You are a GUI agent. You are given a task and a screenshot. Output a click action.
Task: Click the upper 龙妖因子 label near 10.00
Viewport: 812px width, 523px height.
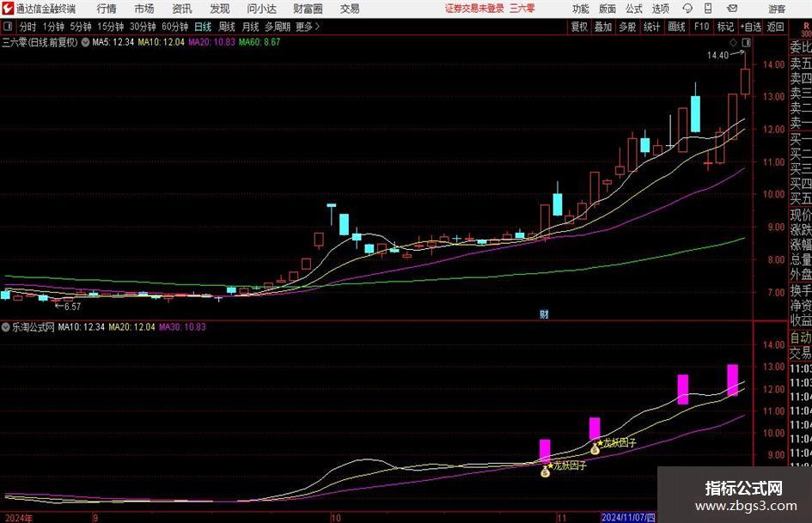(x=620, y=443)
